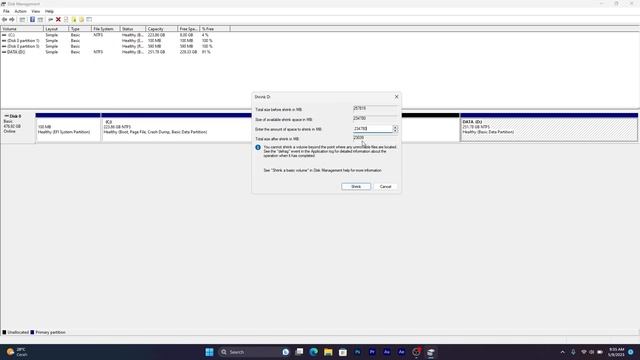Sort by Capacity column header

(x=162, y=29)
